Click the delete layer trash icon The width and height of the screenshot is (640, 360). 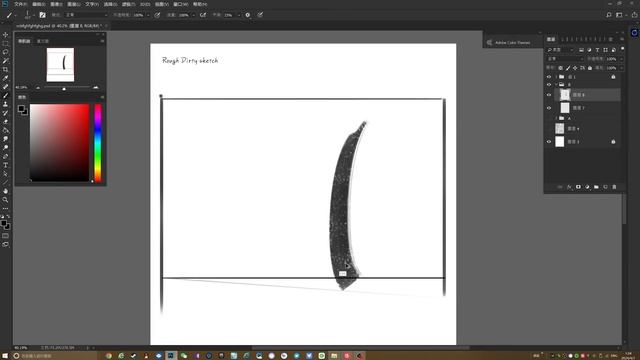[614, 187]
